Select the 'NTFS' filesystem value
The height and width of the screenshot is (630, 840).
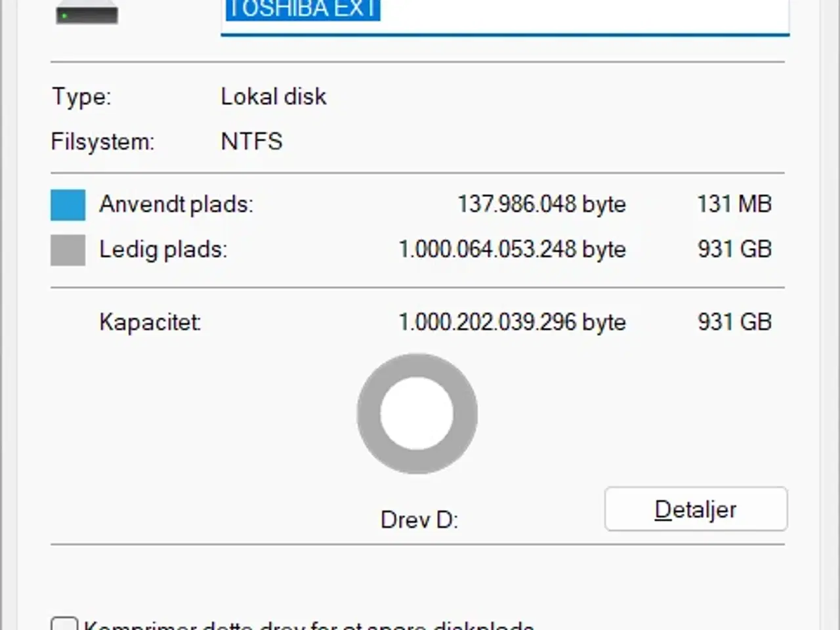pyautogui.click(x=252, y=141)
